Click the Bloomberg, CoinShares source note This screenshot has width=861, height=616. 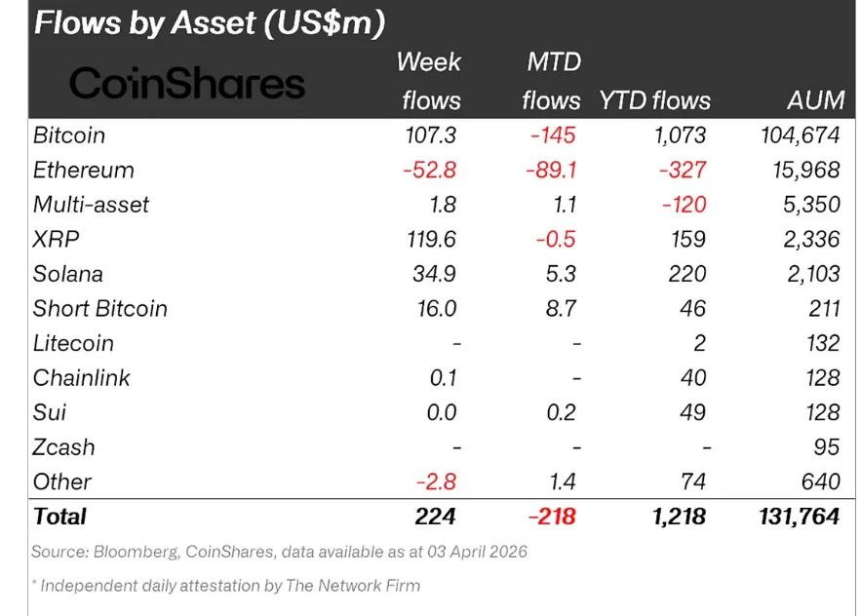(x=279, y=552)
